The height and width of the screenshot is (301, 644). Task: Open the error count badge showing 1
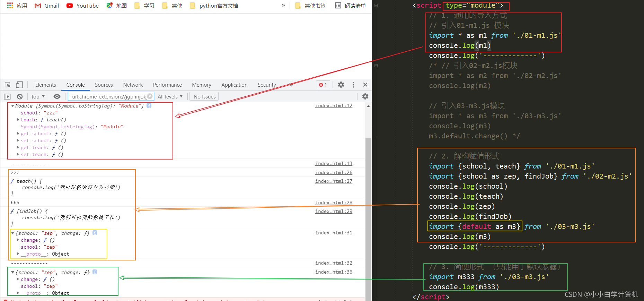(323, 85)
